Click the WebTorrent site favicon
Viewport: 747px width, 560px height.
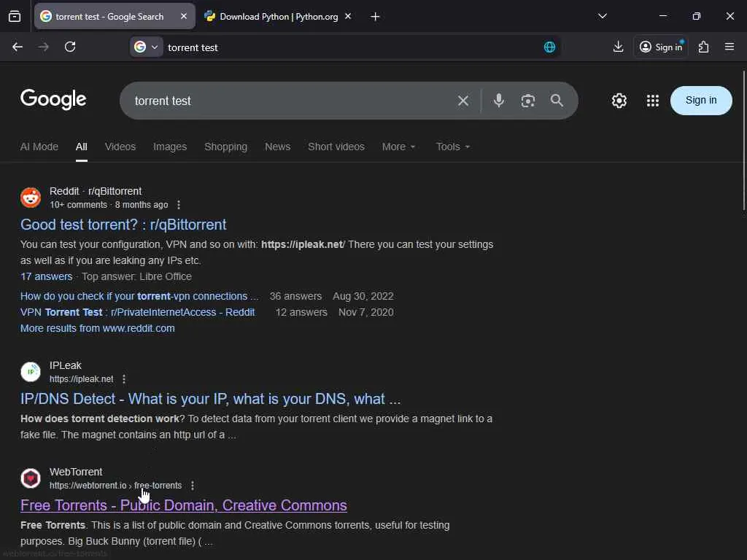[x=31, y=478]
